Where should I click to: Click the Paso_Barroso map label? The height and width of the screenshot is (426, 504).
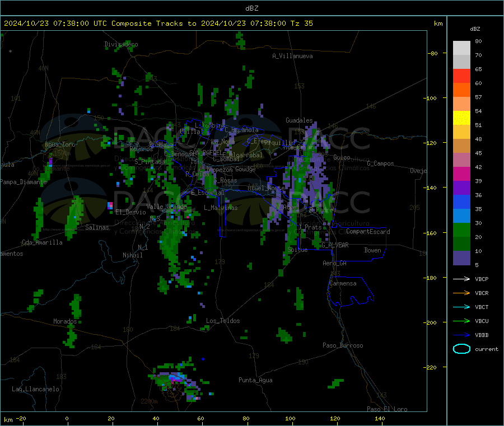[343, 345]
